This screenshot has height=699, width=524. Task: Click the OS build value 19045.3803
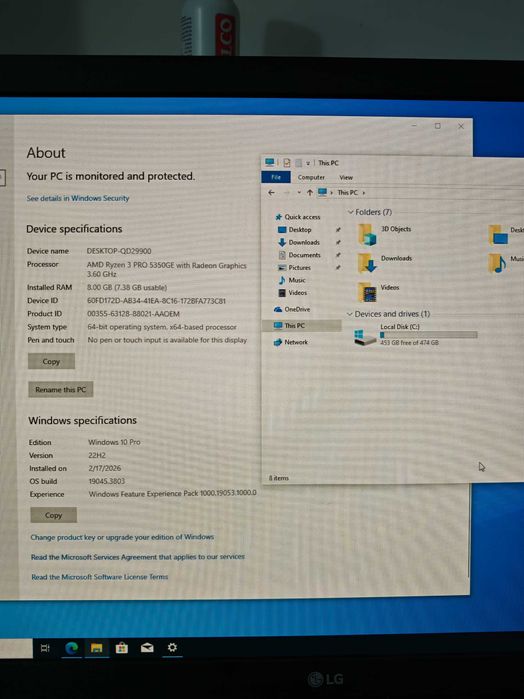pyautogui.click(x=107, y=481)
